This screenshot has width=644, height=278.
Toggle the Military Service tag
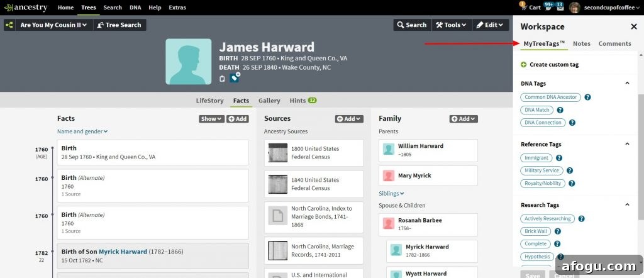(541, 170)
